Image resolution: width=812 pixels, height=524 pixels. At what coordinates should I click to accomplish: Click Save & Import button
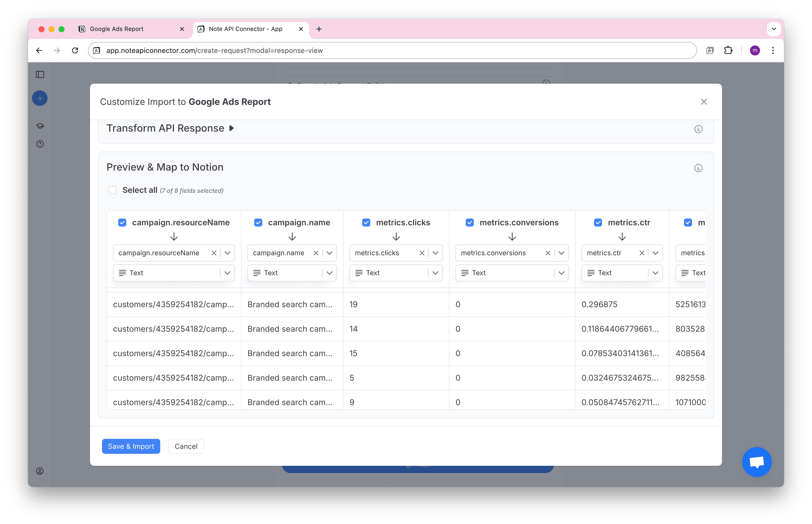[131, 447]
